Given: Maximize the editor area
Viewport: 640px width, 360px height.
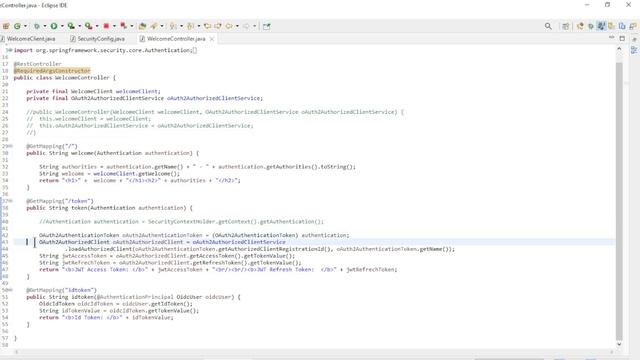Looking at the screenshot, I should pyautogui.click(x=622, y=38).
